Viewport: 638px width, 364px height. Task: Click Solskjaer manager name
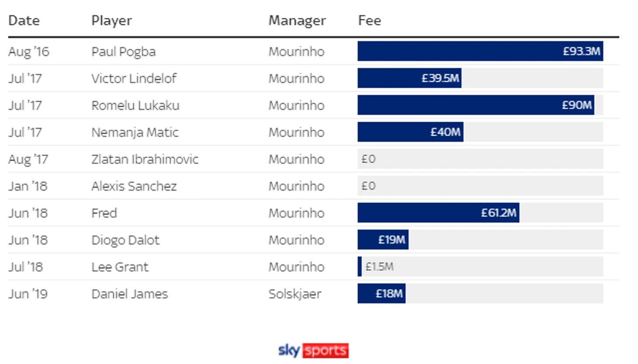[x=295, y=294]
